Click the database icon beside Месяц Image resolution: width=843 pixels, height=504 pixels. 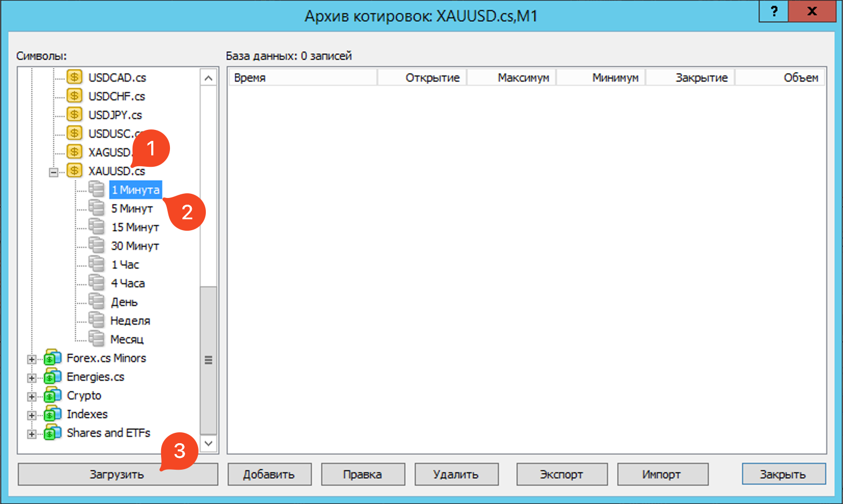click(x=96, y=339)
